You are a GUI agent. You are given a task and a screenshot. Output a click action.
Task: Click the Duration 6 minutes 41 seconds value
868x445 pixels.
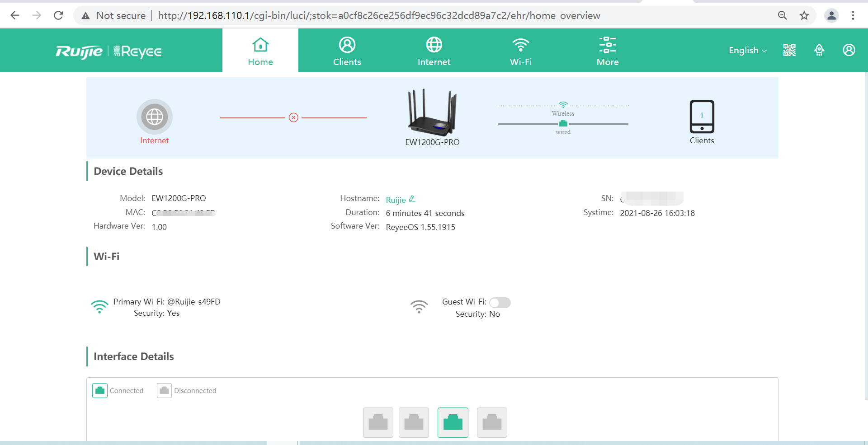tap(425, 213)
